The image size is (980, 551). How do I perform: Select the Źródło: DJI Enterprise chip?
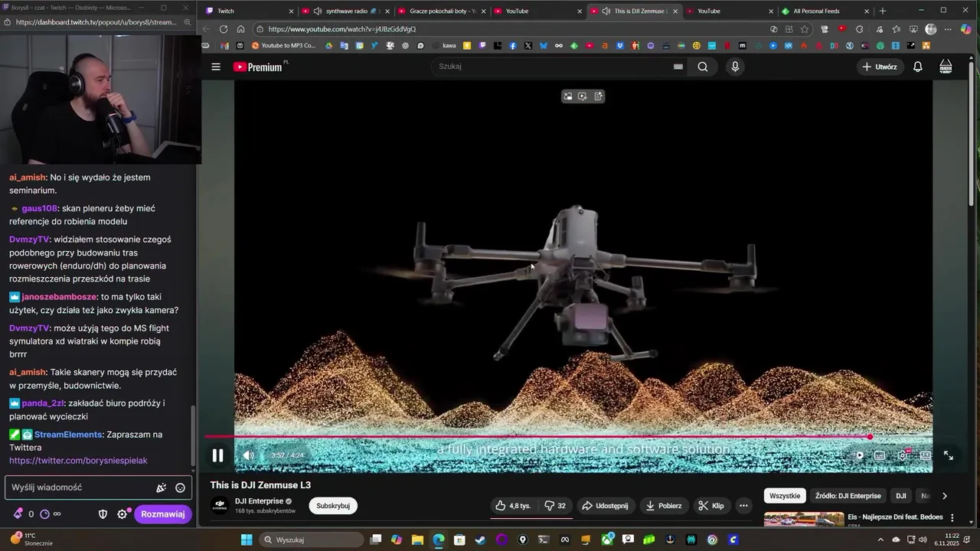click(x=848, y=496)
